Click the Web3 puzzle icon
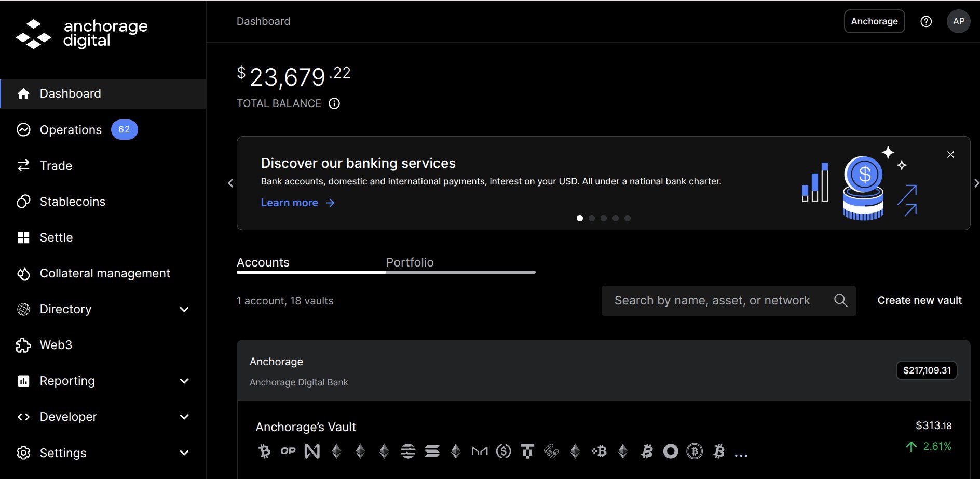 point(23,345)
